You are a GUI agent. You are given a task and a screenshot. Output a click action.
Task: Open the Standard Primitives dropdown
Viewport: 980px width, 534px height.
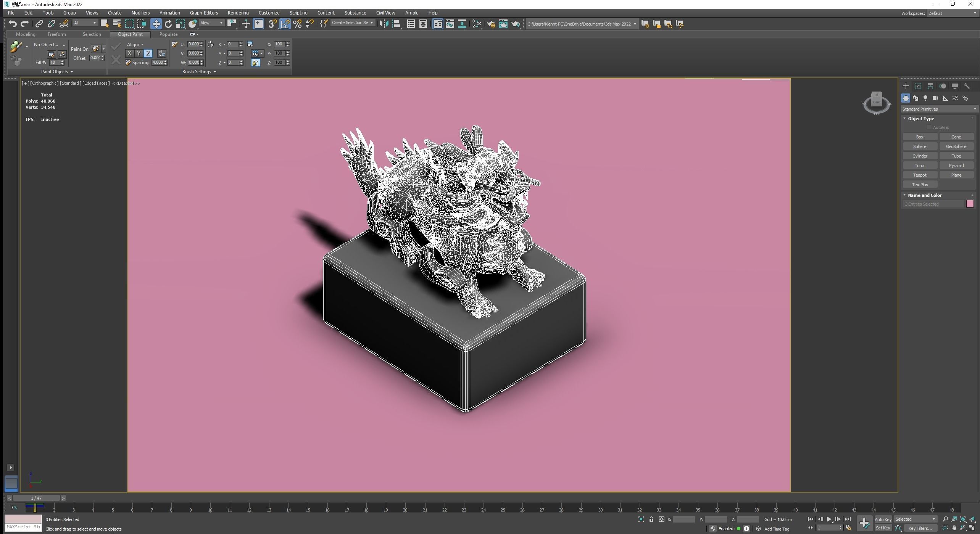[938, 109]
